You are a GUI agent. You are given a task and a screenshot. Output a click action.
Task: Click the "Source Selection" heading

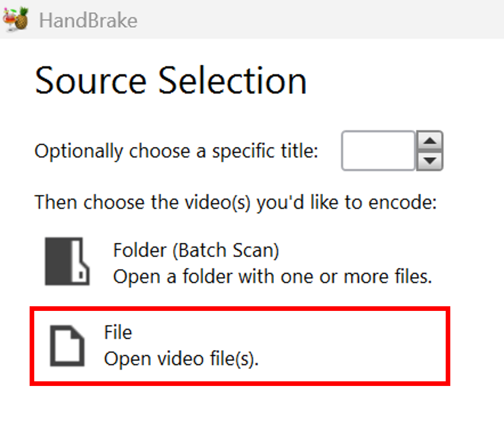point(171,81)
